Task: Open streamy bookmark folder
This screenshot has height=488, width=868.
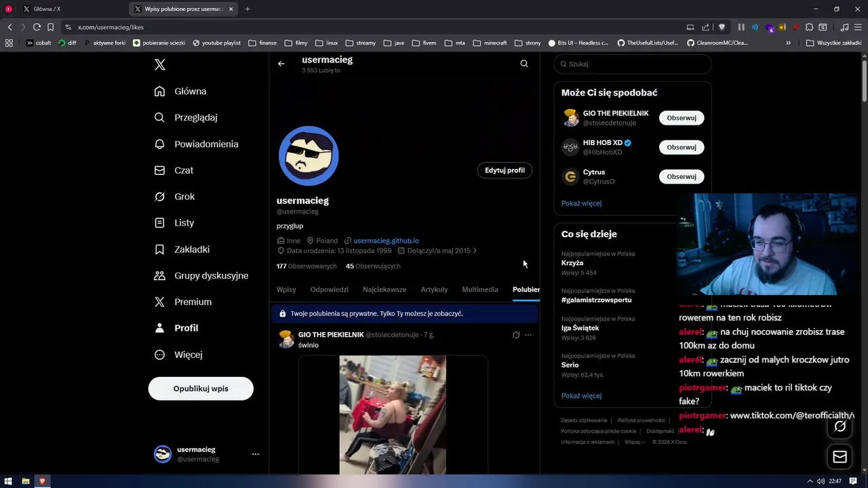Action: point(360,43)
